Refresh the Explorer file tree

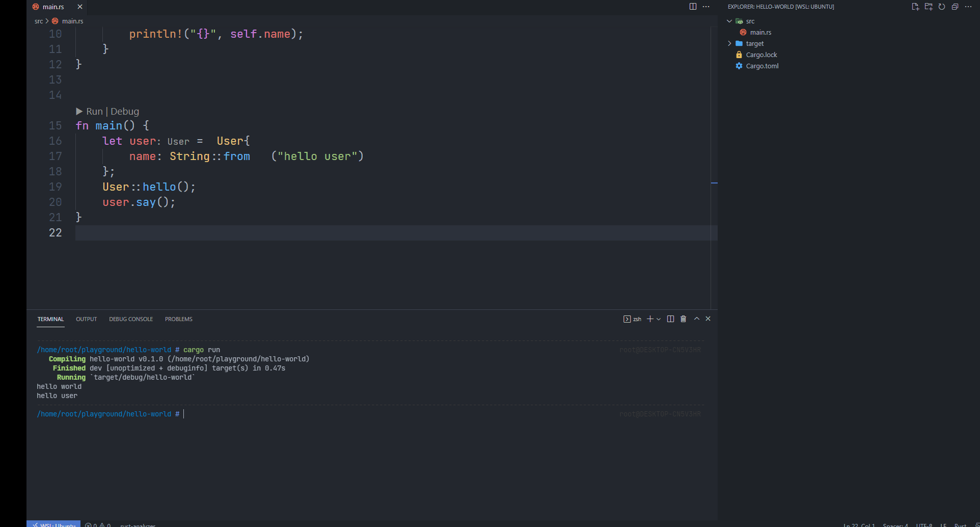[942, 7]
